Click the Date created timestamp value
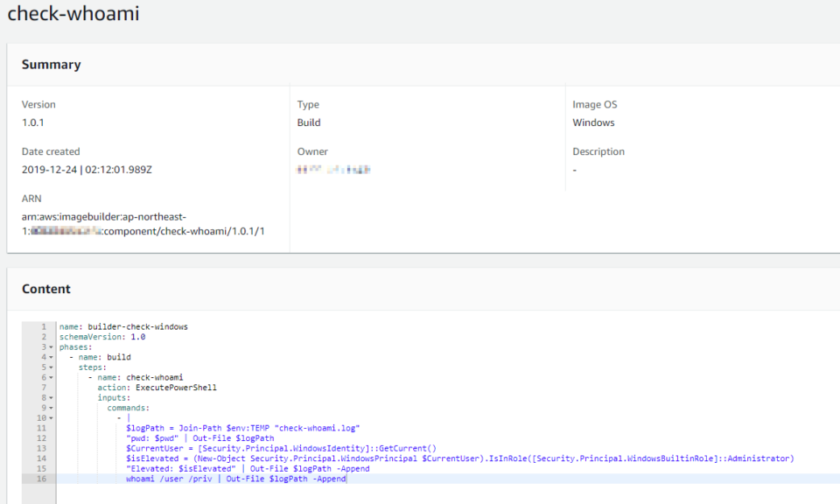The image size is (840, 504). click(80, 170)
